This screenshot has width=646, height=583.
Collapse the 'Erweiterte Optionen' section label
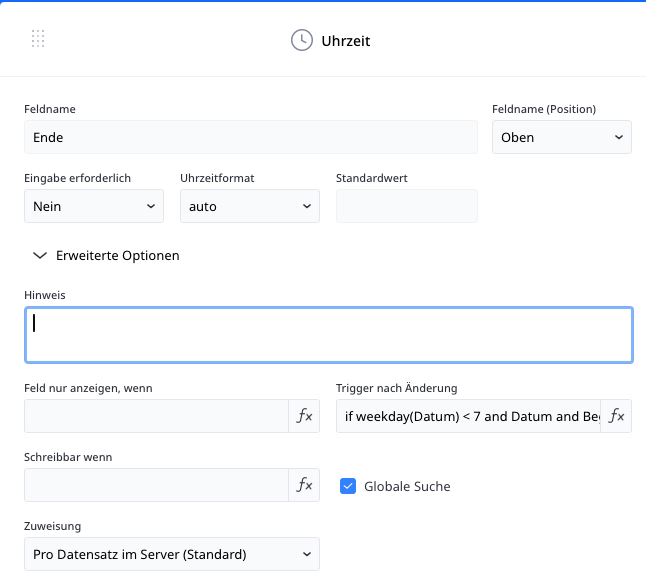coord(118,256)
